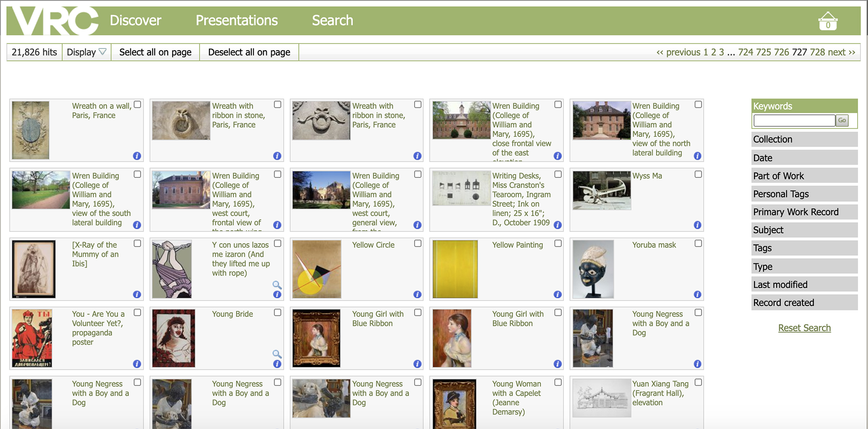Open the basket icon in header
The image size is (868, 429).
827,21
